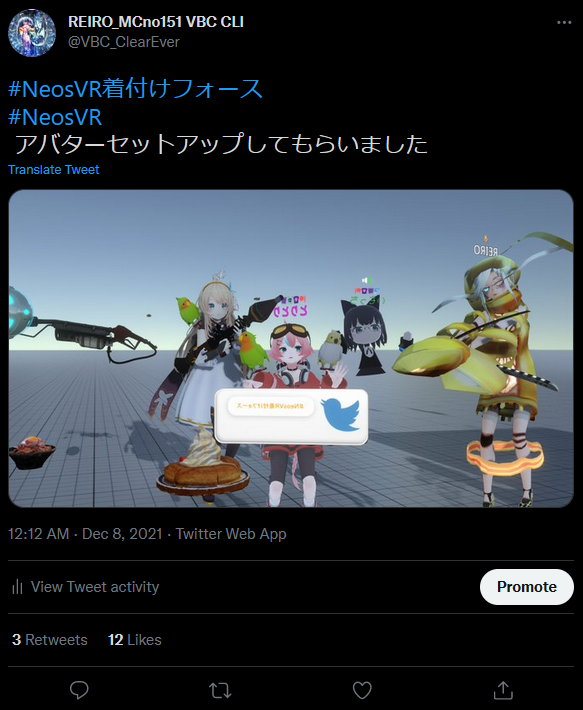Screen dimensions: 583x710
Task: Click the Promote button
Action: tap(527, 587)
